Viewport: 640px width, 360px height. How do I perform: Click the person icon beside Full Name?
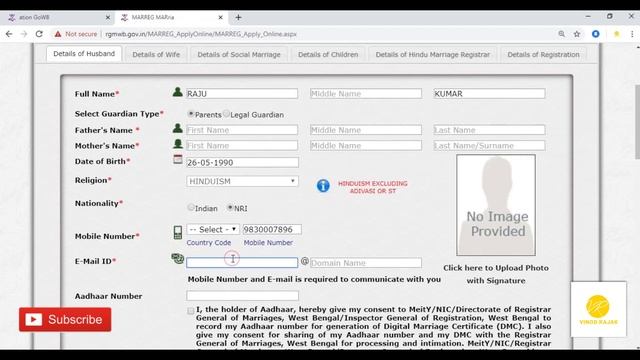point(178,92)
